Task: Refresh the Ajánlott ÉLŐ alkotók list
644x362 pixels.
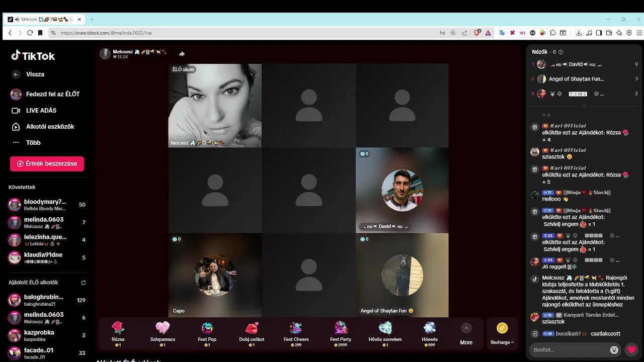Action: pos(84,283)
